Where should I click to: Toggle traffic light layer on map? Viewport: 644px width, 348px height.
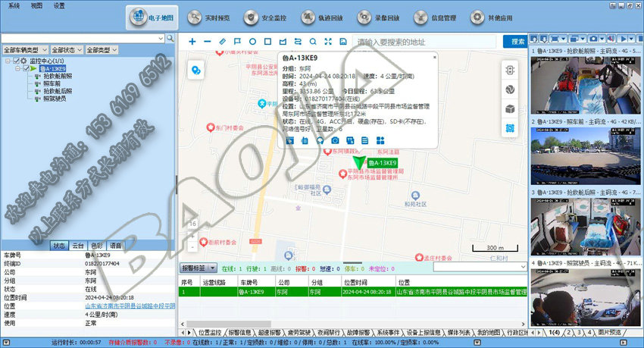click(x=510, y=70)
